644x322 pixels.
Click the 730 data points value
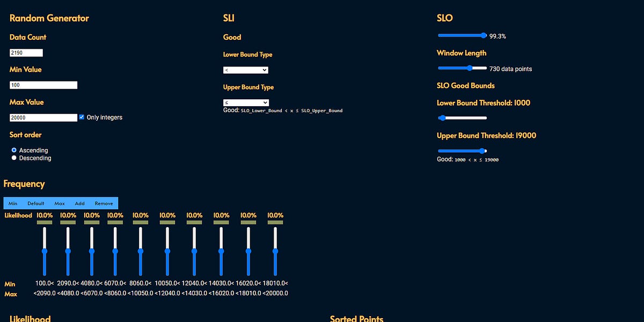tap(511, 69)
